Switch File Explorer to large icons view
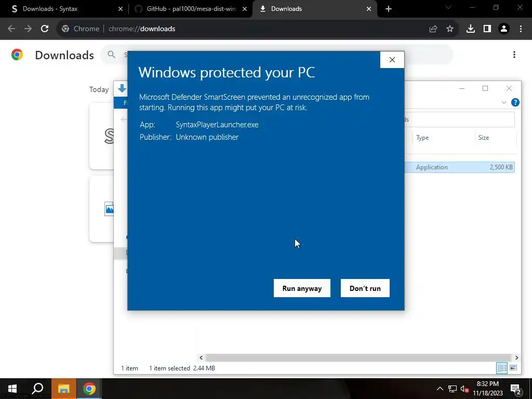Viewport: 532px width, 399px height. tap(513, 368)
